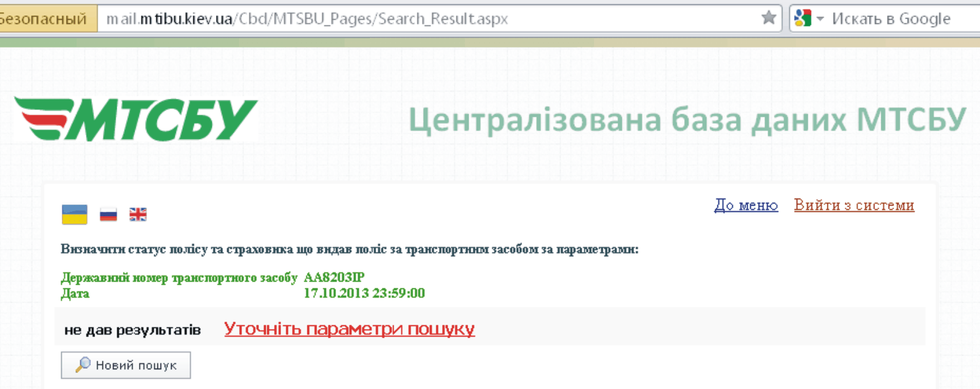Click the "Безопасный" security badge

click(48, 19)
